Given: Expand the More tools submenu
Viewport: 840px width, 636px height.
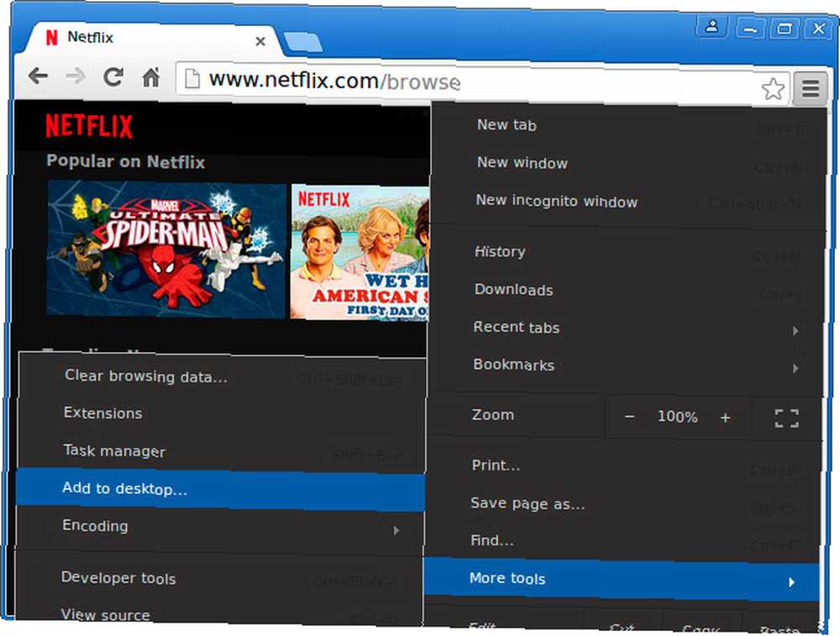Looking at the screenshot, I should (622, 579).
